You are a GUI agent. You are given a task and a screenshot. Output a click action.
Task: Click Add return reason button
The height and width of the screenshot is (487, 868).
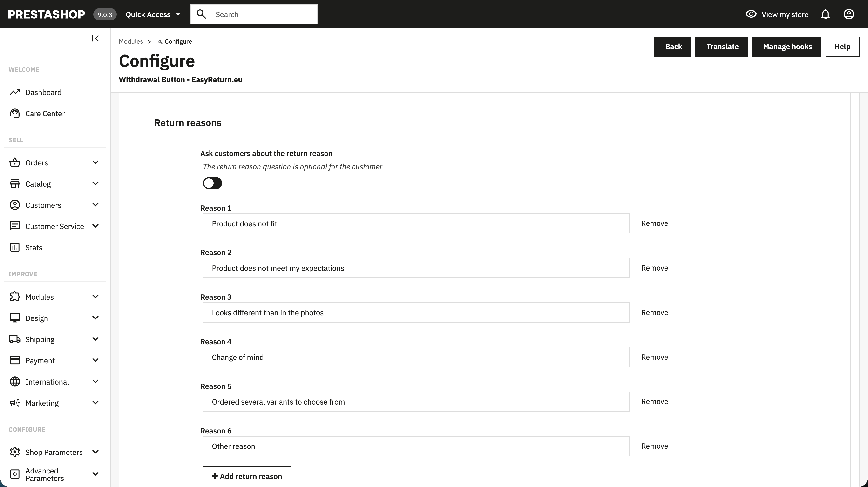pyautogui.click(x=247, y=476)
